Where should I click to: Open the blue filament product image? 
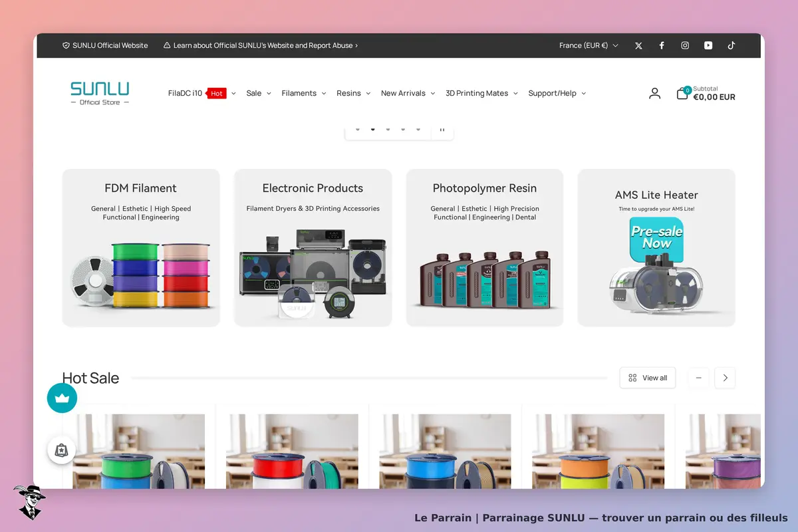446,452
